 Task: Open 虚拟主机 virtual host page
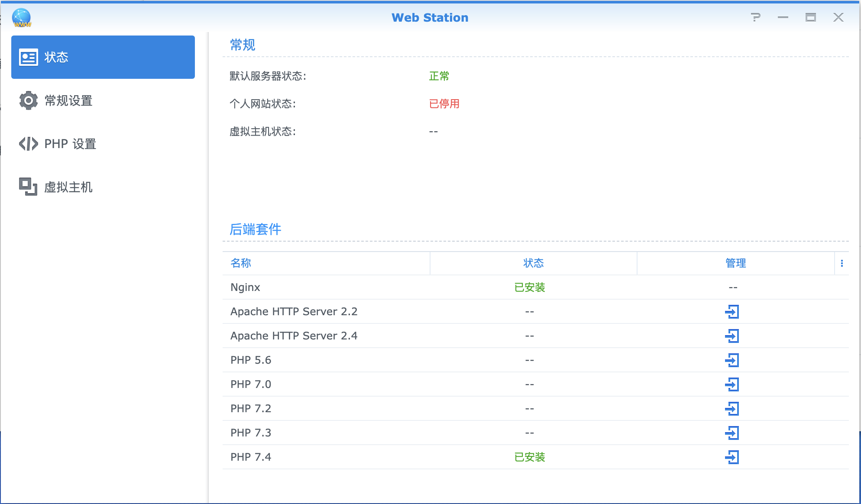point(103,187)
